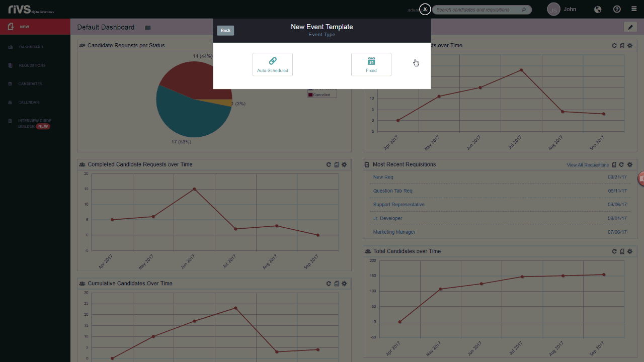Screen dimensions: 644x362
Task: Open settings gear of top-right over Time widget
Action: (x=630, y=45)
